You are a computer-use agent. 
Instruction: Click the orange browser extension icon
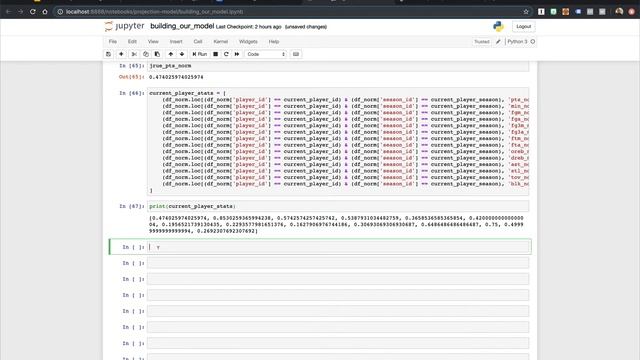[566, 11]
